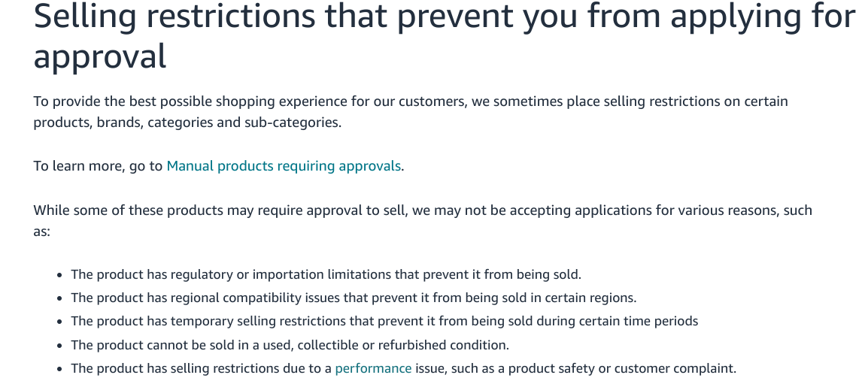Open the Manual products requiring approvals link
Image resolution: width=868 pixels, height=384 pixels.
tap(284, 166)
